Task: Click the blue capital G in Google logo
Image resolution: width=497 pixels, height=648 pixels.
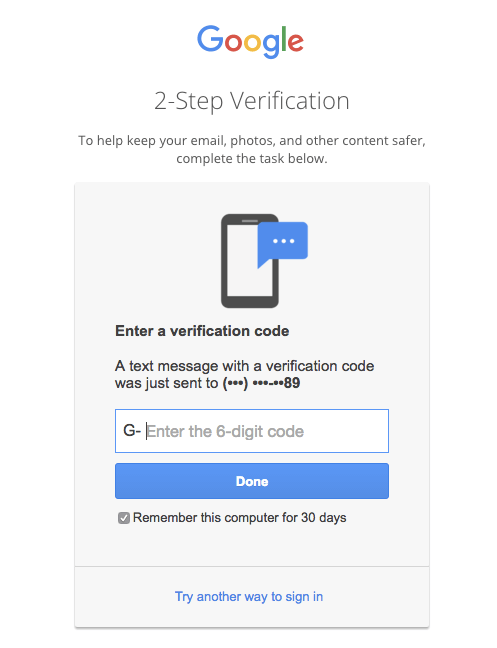Action: click(210, 39)
